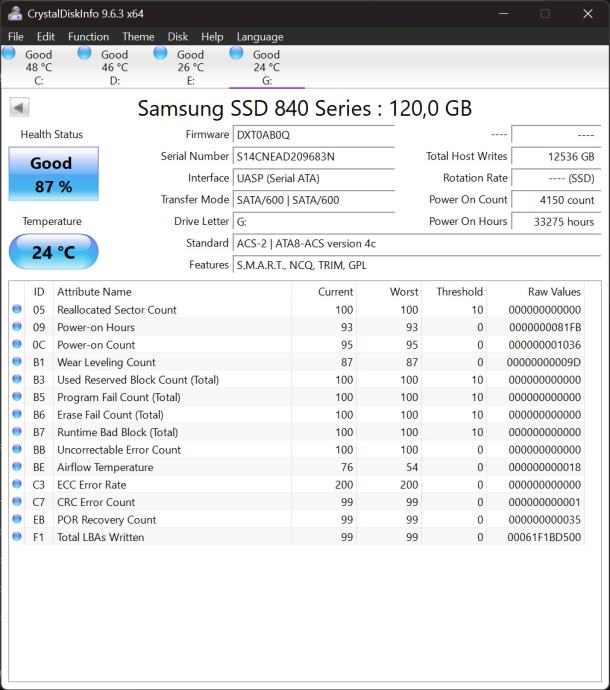Select the blue status orb for drive C:
Screen dimensions: 610x690
coord(9,53)
